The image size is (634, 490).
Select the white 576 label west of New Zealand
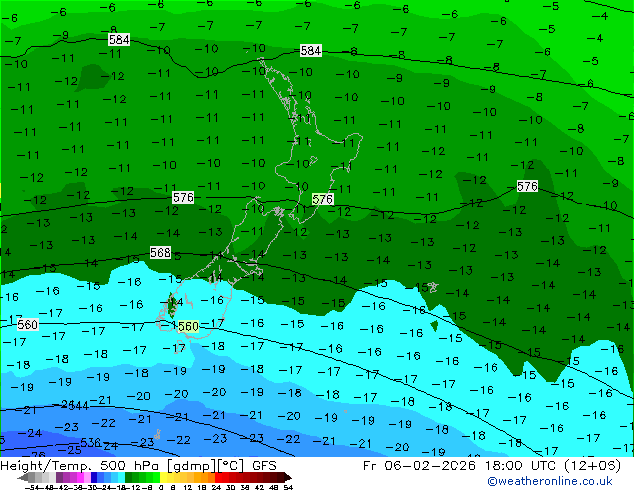pos(183,197)
